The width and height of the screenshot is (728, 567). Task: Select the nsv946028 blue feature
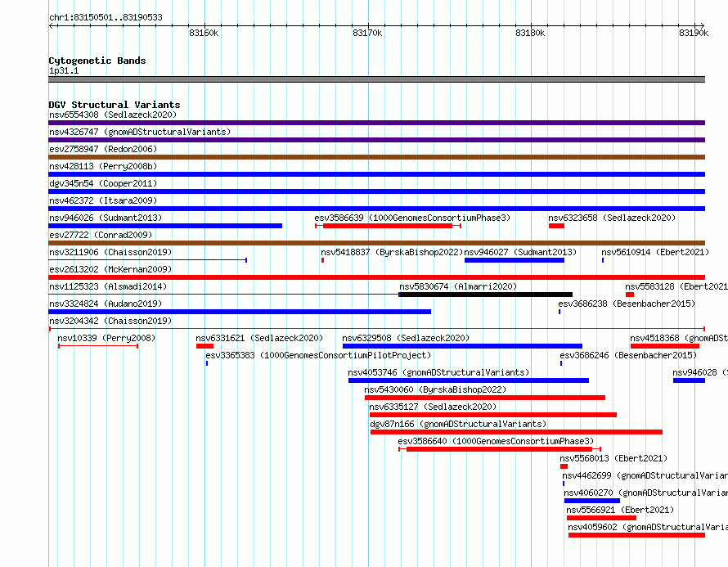coord(689,380)
